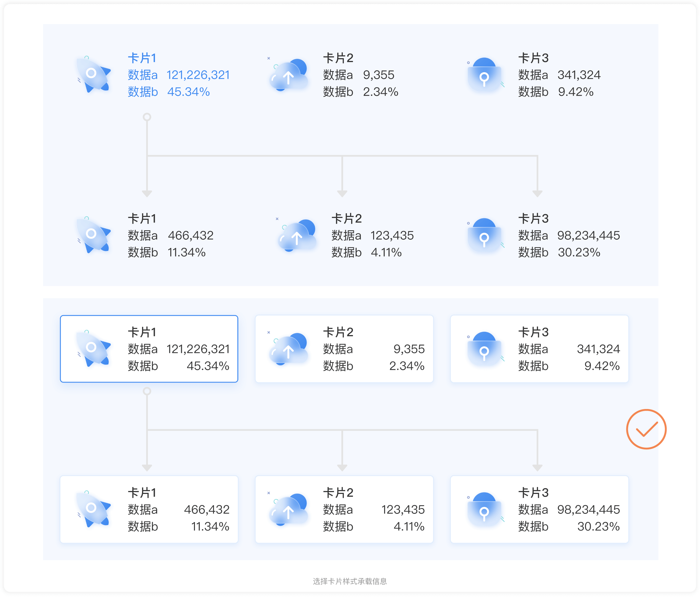
Task: Click connector circle node below blue-outlined card
Action: pyautogui.click(x=146, y=391)
